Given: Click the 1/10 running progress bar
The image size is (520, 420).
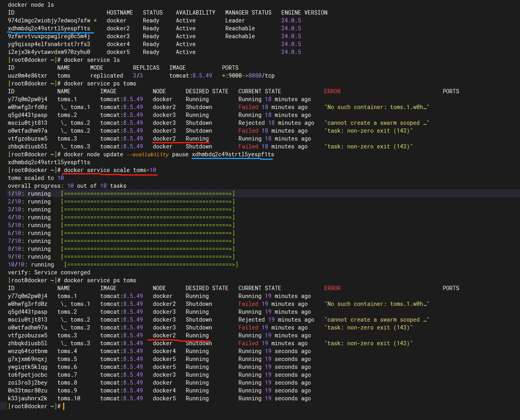Looking at the screenshot, I should (x=148, y=194).
